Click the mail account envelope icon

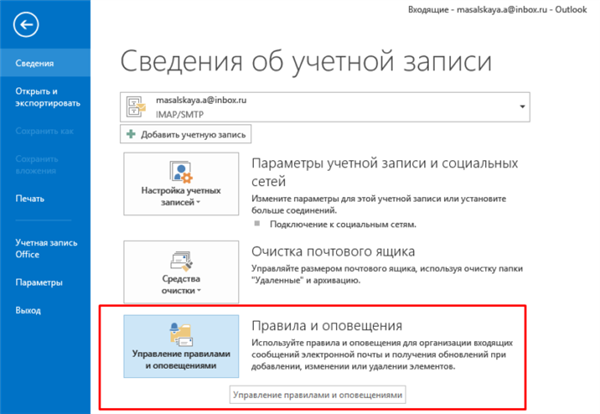click(136, 107)
